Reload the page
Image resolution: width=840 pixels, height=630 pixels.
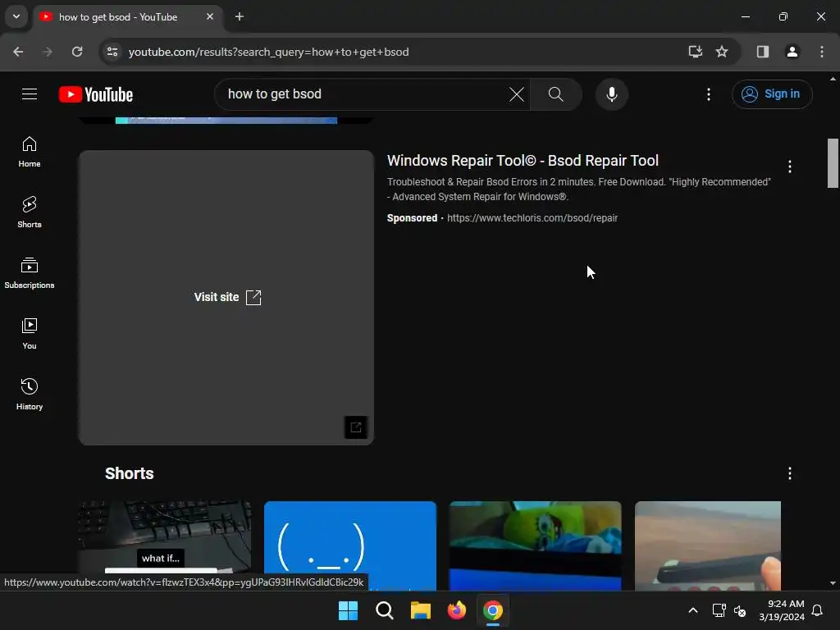77,52
